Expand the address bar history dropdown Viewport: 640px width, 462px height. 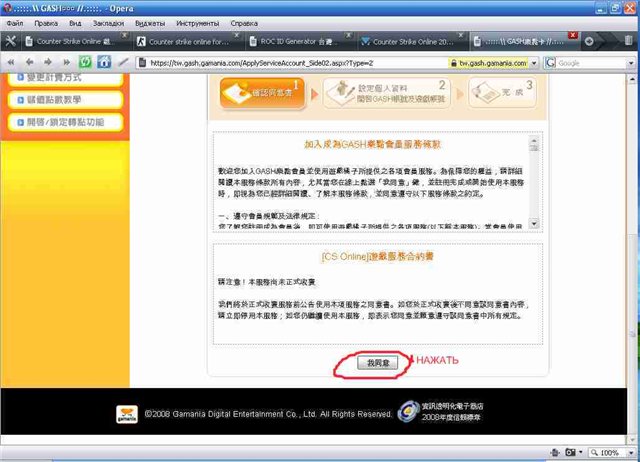pyautogui.click(x=533, y=63)
